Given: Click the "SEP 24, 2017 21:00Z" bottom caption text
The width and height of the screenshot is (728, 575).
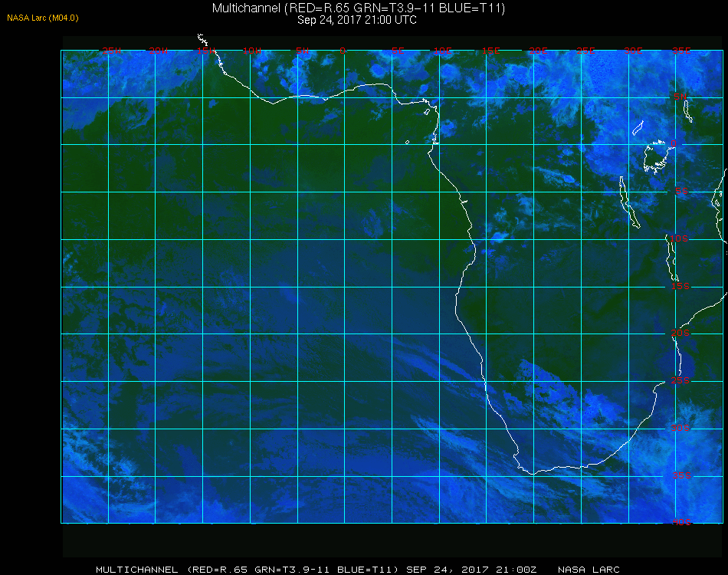Looking at the screenshot, I should [471, 570].
